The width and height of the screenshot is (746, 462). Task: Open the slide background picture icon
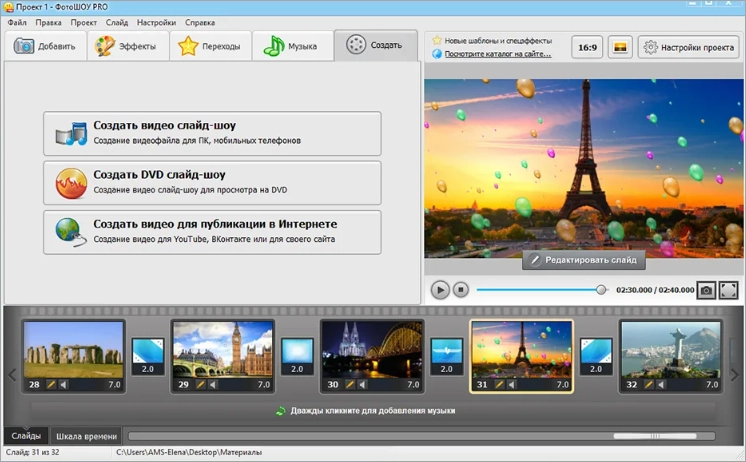[620, 47]
